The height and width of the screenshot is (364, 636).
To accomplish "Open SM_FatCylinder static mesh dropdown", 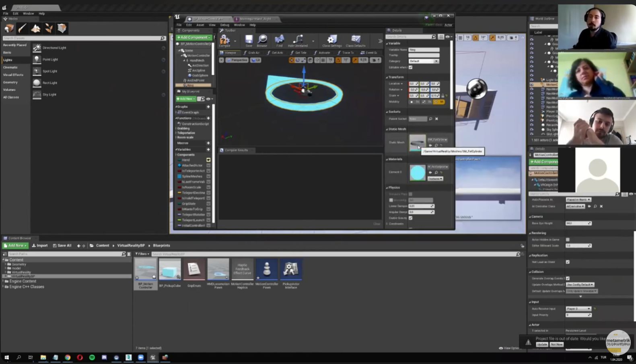I will click(x=437, y=139).
